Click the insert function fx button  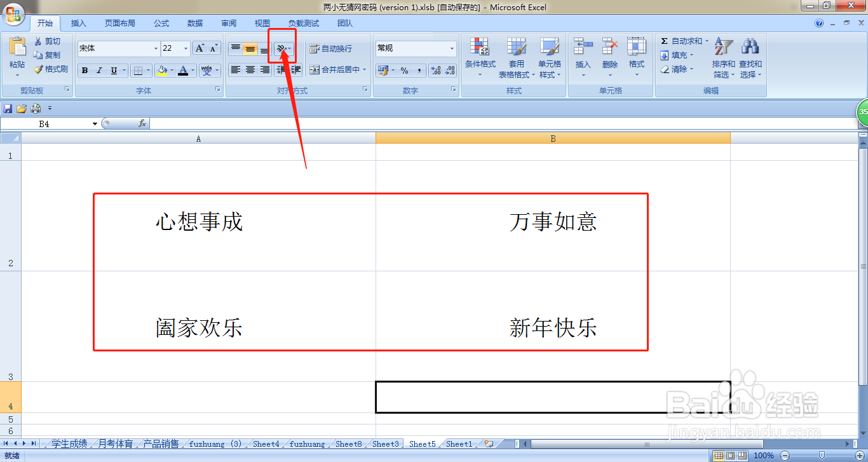point(142,124)
